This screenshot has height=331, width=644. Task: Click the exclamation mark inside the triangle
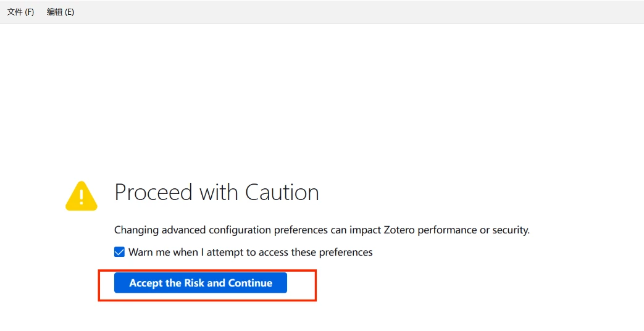coord(82,196)
